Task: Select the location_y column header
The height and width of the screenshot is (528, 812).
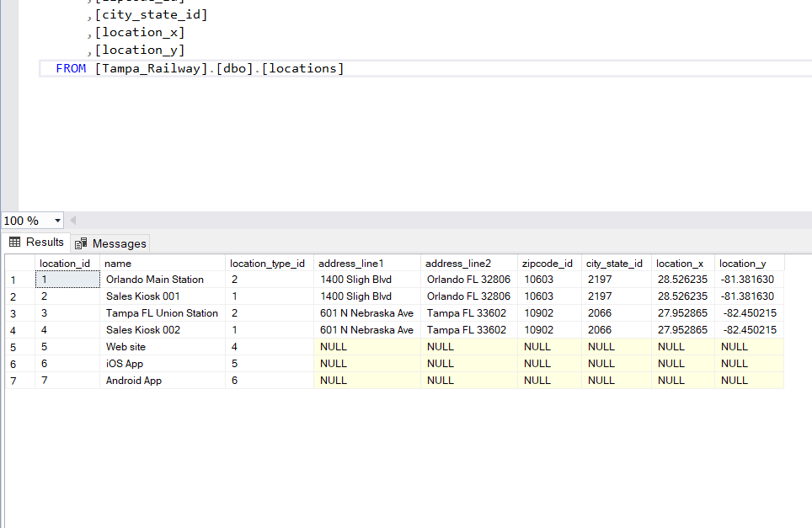Action: (x=749, y=263)
